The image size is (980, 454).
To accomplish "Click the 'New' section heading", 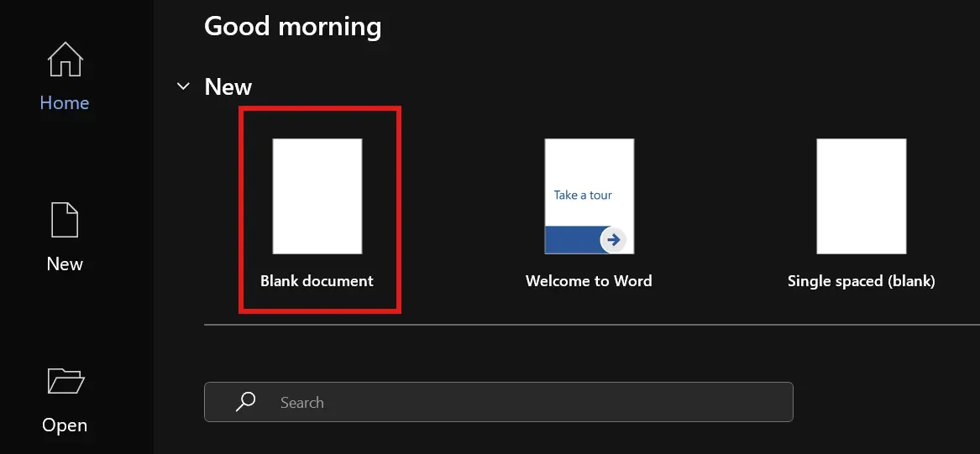I will pyautogui.click(x=228, y=86).
